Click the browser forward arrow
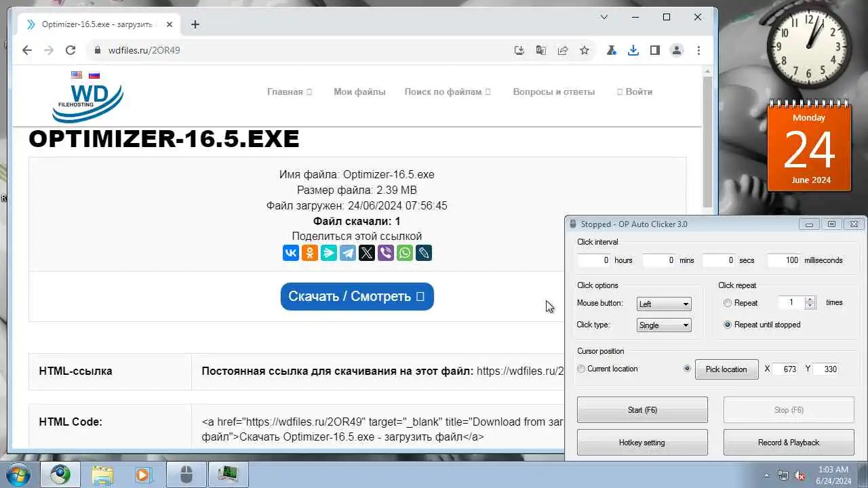 pyautogui.click(x=49, y=50)
